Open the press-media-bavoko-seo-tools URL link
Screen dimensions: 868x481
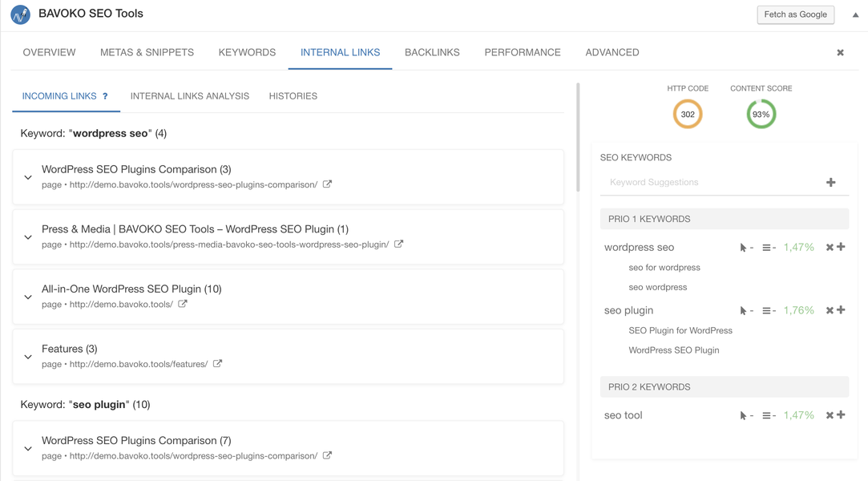tap(229, 245)
